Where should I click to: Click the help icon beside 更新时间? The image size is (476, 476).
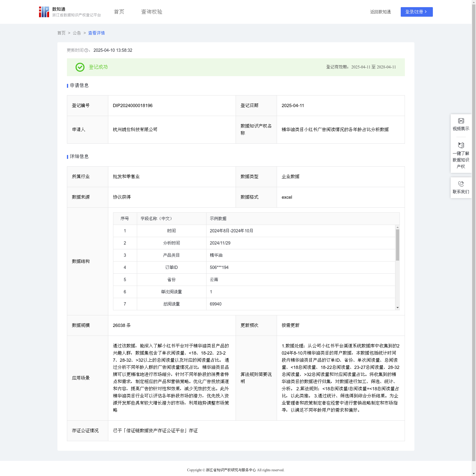(86, 51)
